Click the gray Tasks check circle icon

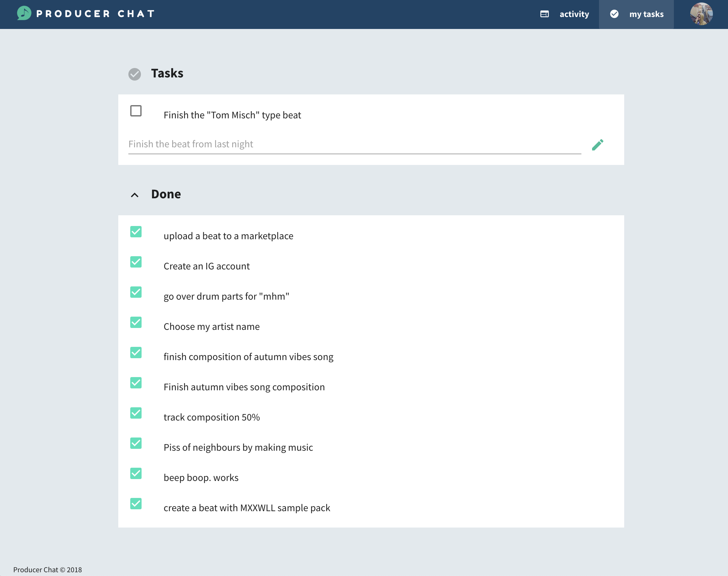coord(134,74)
